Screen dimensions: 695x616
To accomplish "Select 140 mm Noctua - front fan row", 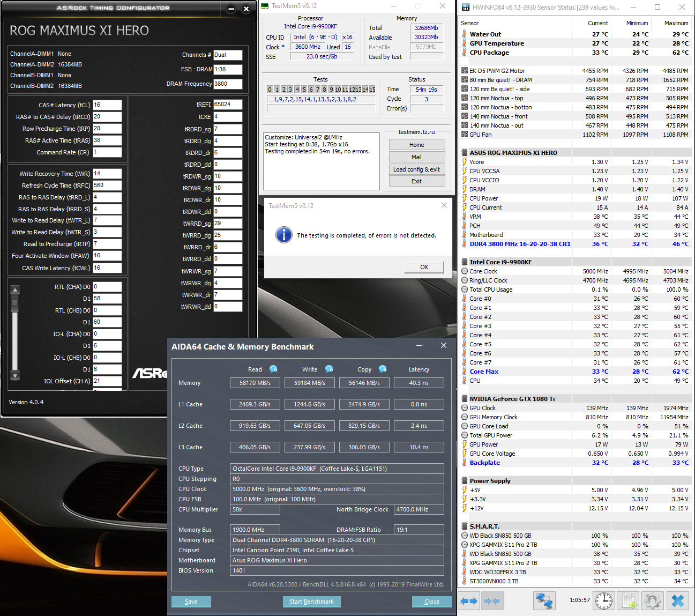I will click(x=575, y=116).
